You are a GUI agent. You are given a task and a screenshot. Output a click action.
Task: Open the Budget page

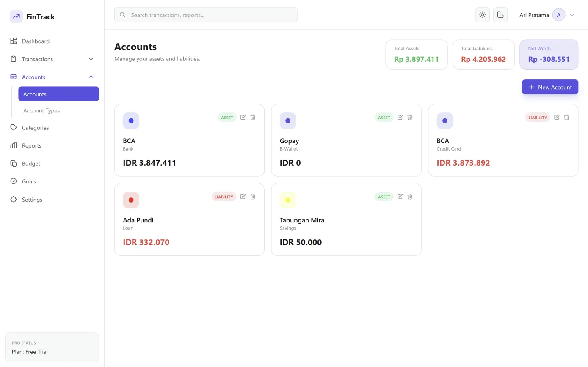(x=52, y=164)
